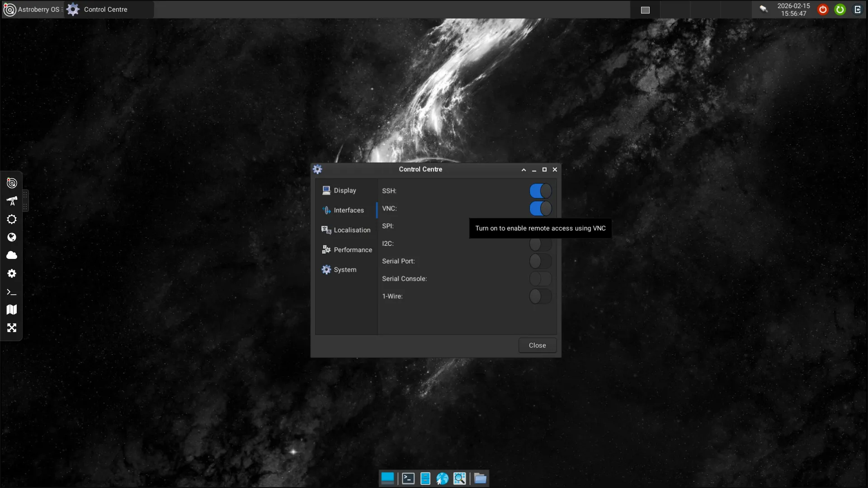
Task: Click the globe icon in the side dock
Action: pyautogui.click(x=12, y=237)
